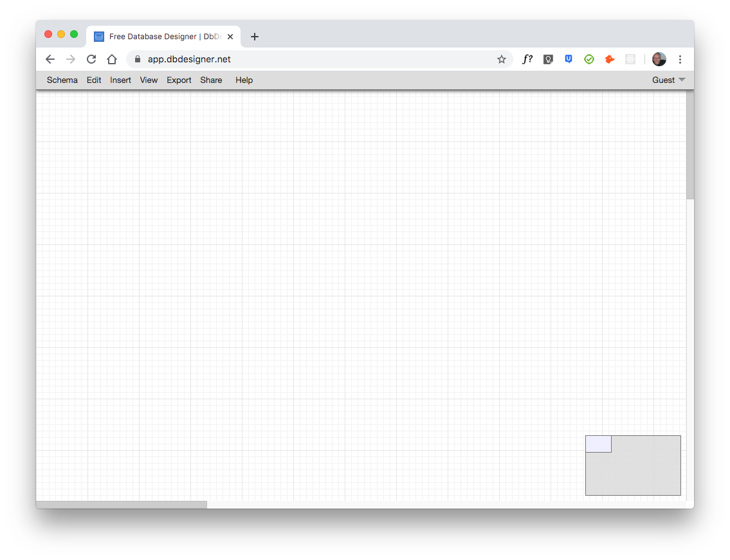Open the Insert menu
This screenshot has height=560, width=730.
(x=120, y=80)
